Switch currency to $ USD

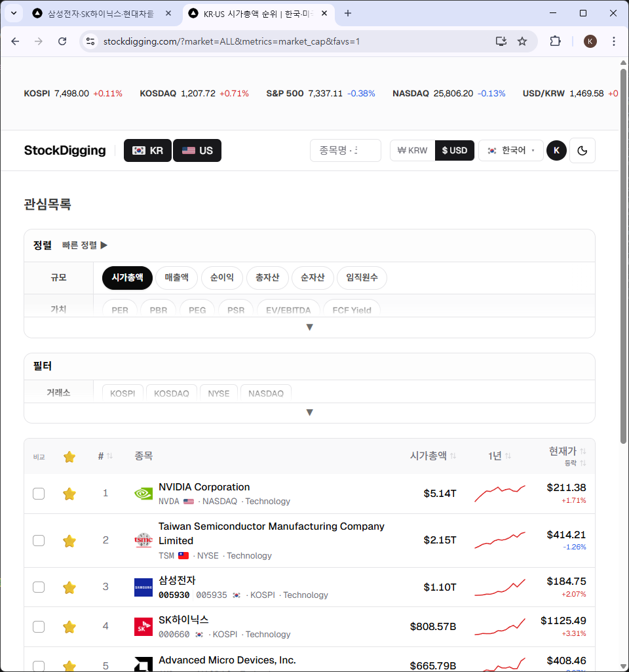tap(454, 150)
